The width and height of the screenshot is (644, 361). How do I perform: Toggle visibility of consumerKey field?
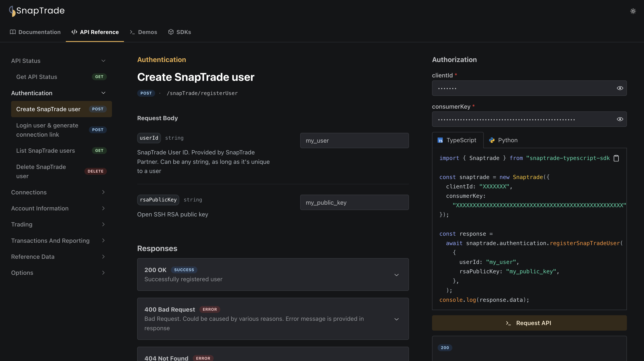click(x=620, y=119)
